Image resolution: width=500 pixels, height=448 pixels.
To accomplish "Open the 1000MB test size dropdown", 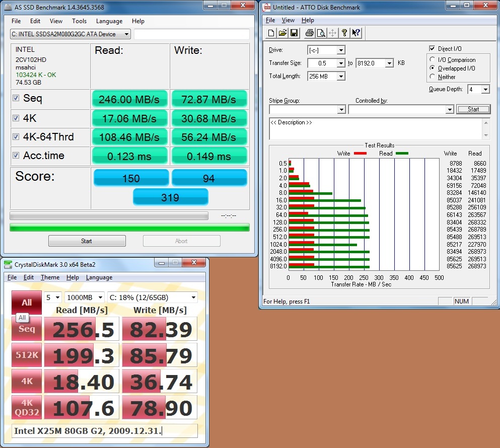I will [x=100, y=297].
